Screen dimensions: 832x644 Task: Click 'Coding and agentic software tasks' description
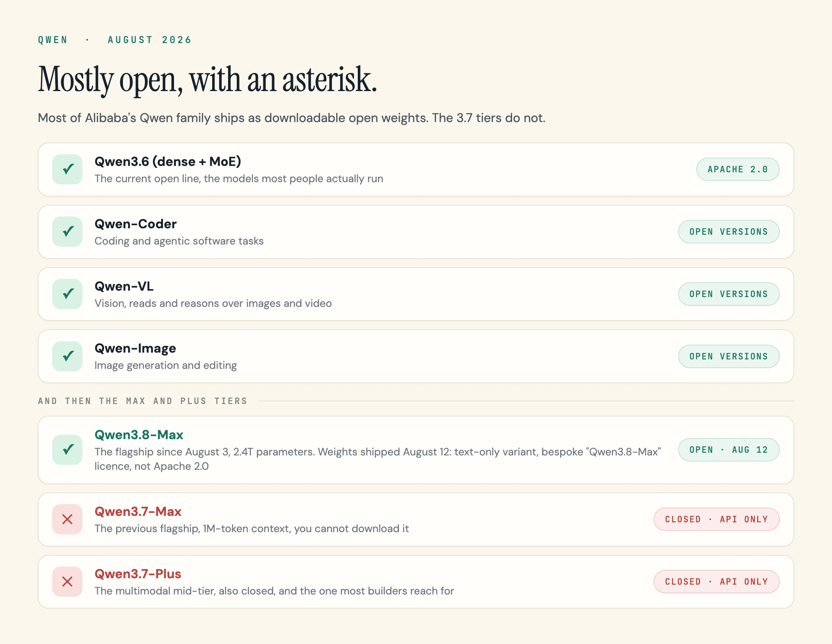click(x=179, y=241)
